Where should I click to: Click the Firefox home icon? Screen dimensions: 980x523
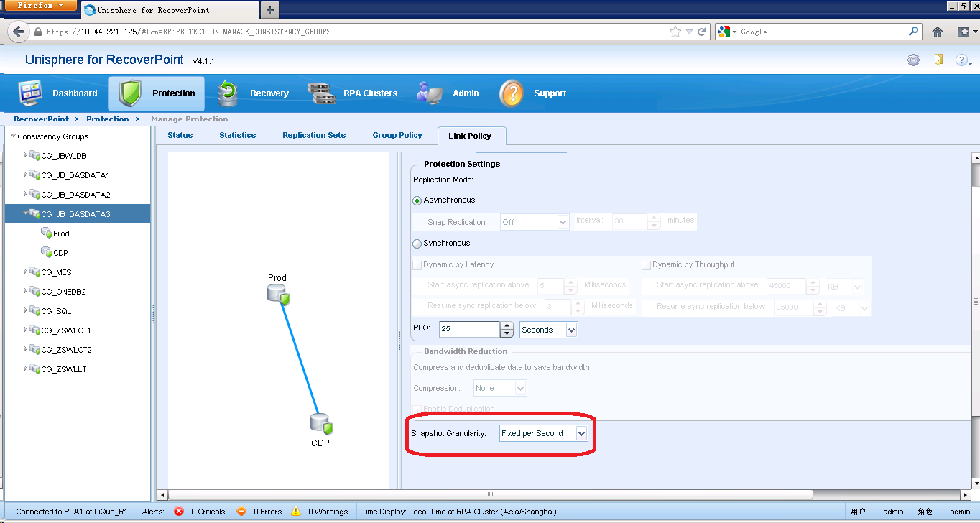[938, 32]
